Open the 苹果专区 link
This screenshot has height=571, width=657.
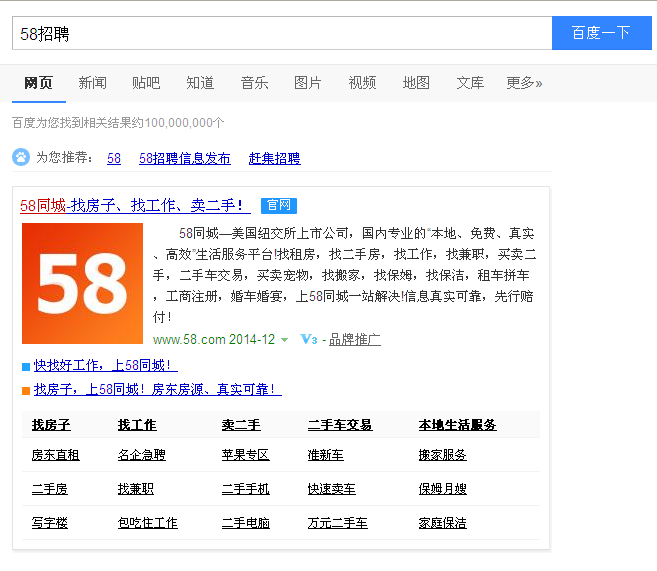(245, 455)
